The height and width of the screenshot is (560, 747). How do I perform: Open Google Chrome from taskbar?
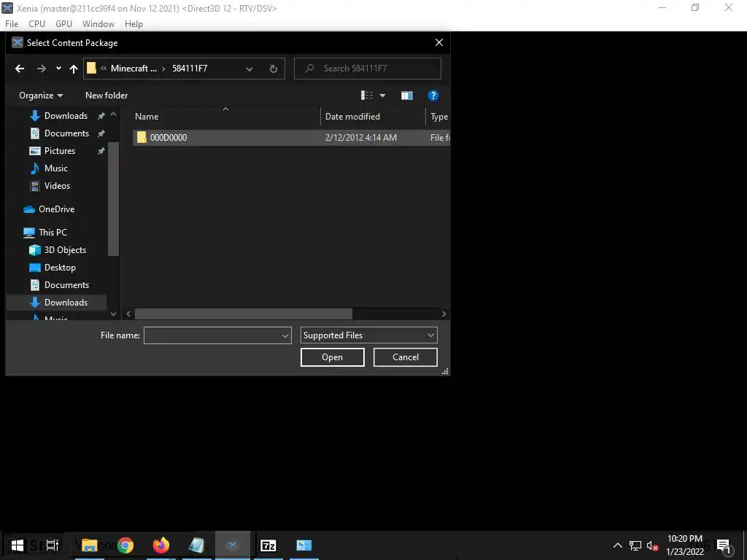(x=125, y=545)
